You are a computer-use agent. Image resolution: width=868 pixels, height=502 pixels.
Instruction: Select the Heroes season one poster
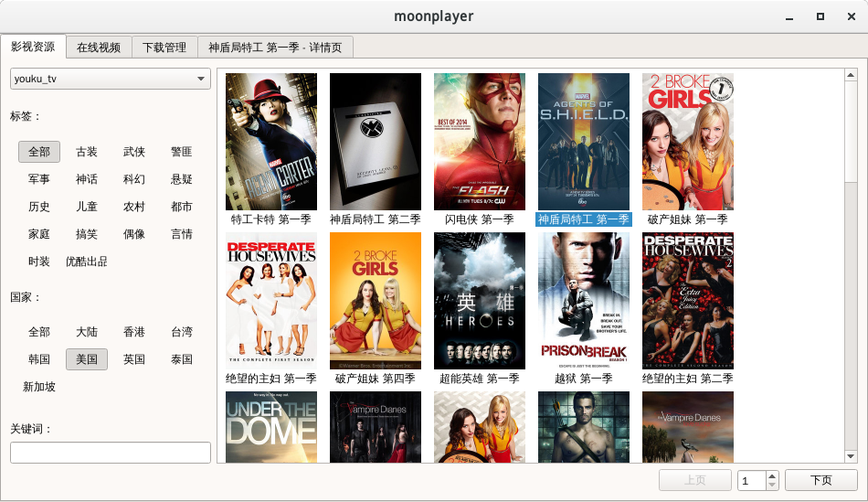(480, 301)
